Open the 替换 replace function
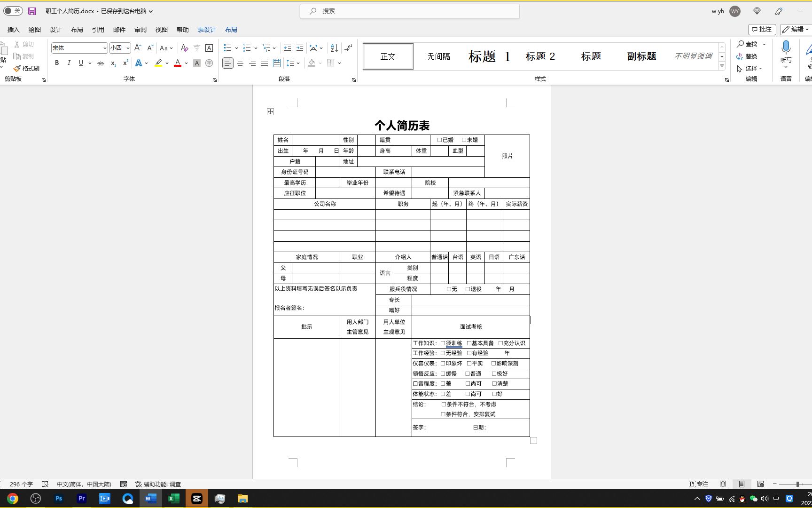The height and width of the screenshot is (508, 812). [751, 56]
